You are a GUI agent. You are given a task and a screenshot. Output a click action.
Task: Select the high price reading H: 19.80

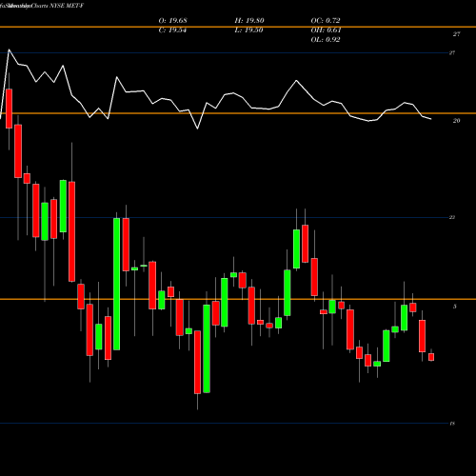click(x=249, y=21)
